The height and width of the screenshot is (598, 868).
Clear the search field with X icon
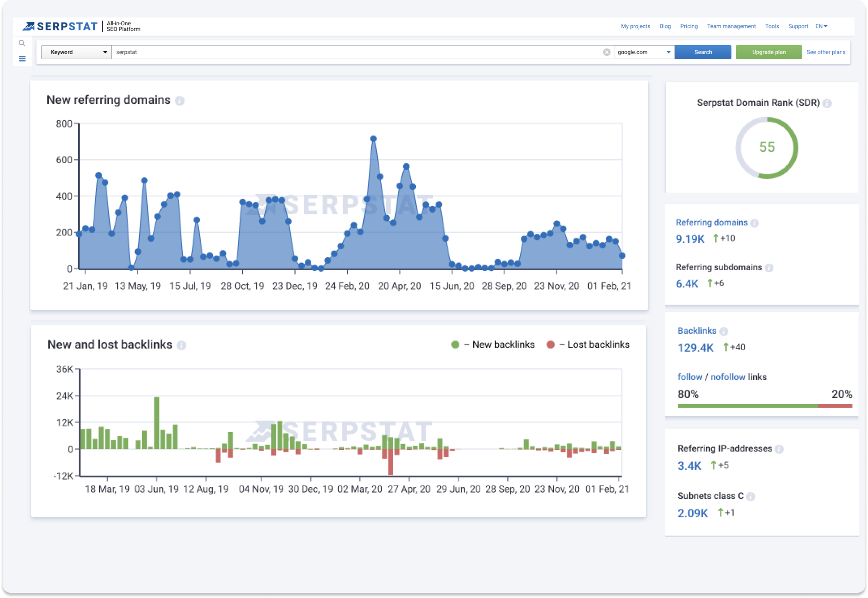pos(607,52)
